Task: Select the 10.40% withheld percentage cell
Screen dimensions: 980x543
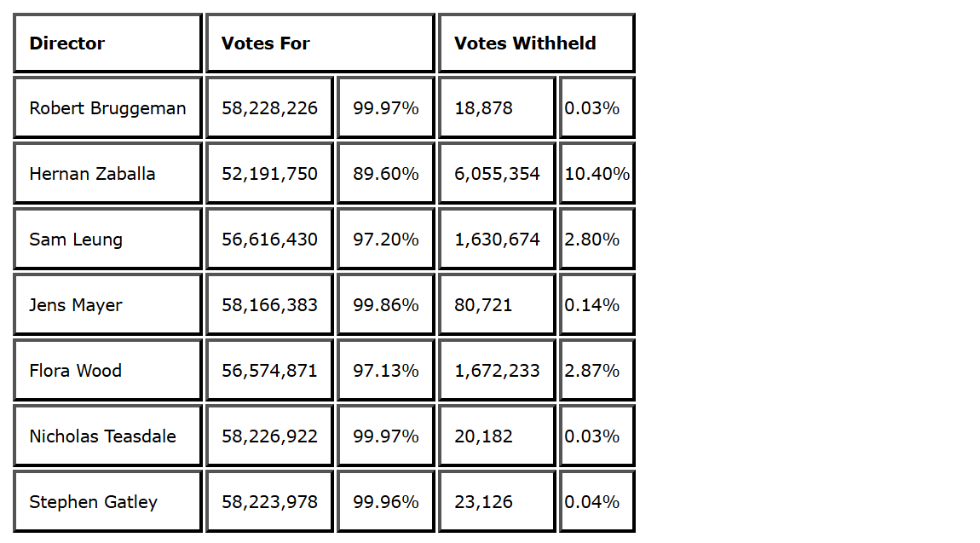Action: click(597, 174)
